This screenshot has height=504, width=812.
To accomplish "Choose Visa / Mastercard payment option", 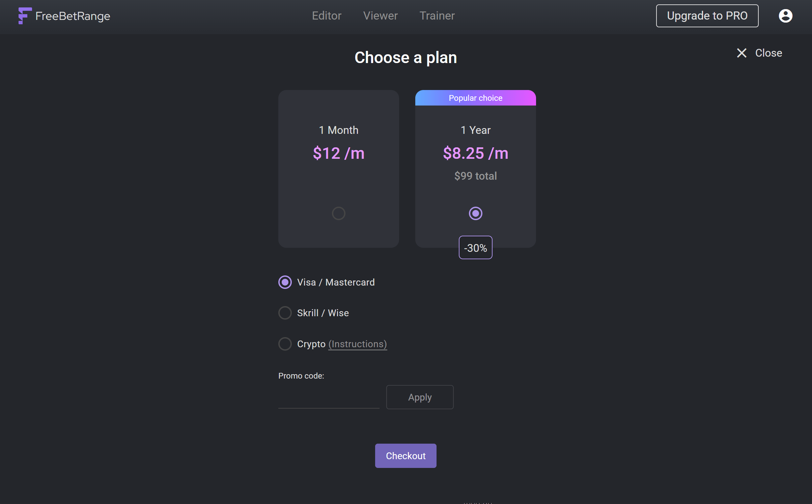I will (x=285, y=282).
